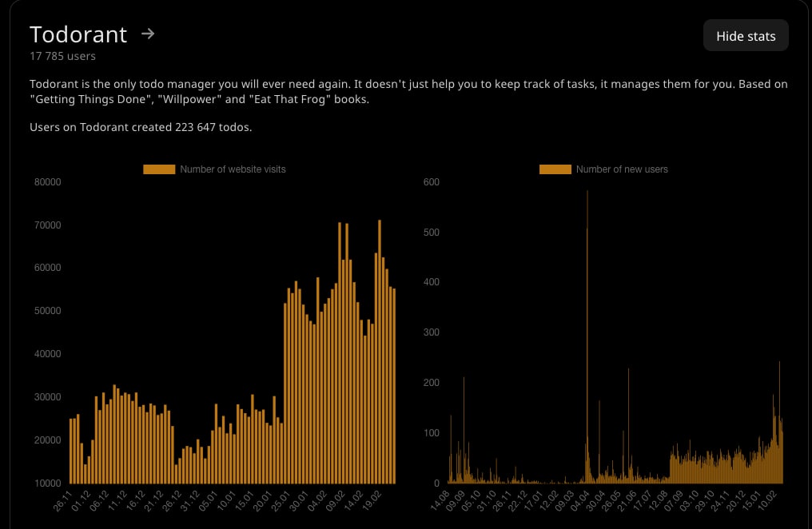
Task: Click the 14.08 date label in new users chart
Action: pyautogui.click(x=440, y=501)
